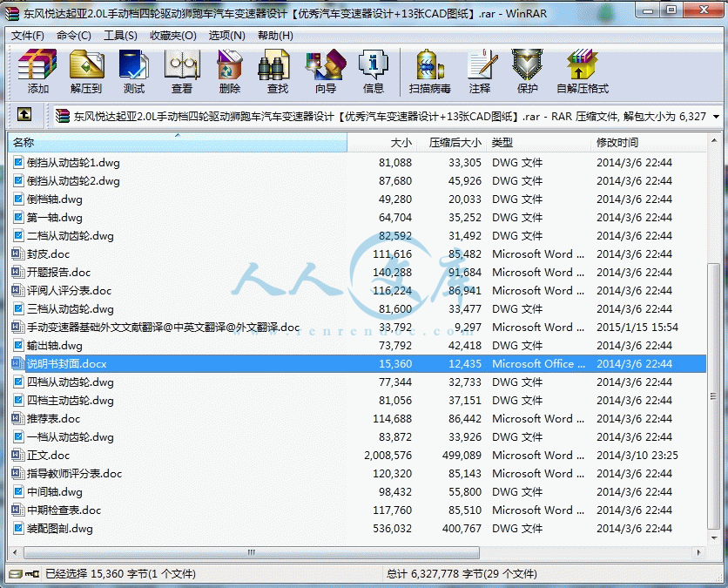
Task: Click the 保护 (Protect) shield icon
Action: (528, 71)
